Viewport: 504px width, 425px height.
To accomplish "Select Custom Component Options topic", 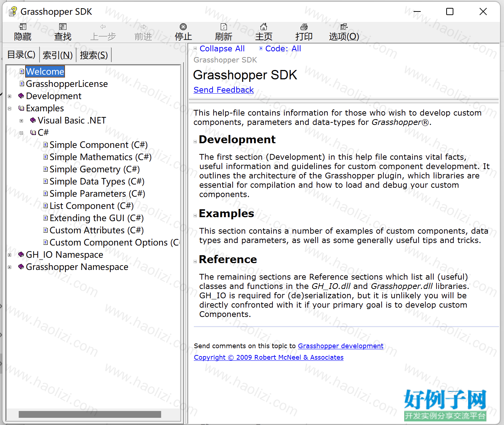I will point(115,242).
